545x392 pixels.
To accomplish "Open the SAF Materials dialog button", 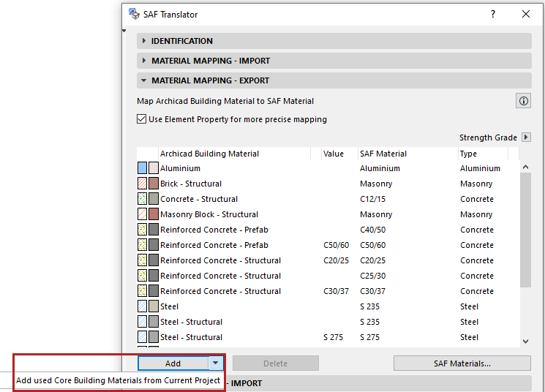I will pos(462,363).
